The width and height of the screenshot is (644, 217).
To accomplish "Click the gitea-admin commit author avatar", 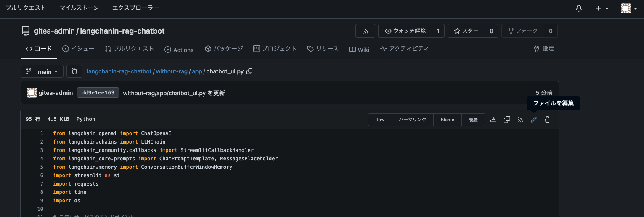I will click(32, 93).
